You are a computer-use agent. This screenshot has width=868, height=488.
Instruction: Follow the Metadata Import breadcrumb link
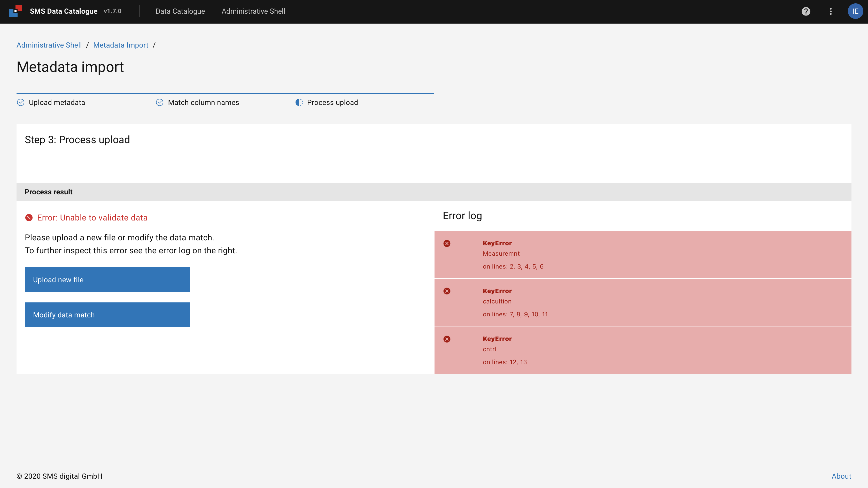121,45
